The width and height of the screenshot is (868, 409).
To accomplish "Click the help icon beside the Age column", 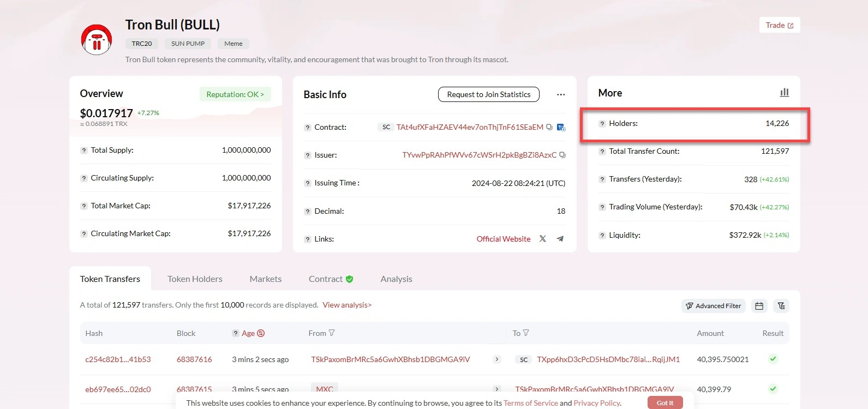I will click(236, 333).
